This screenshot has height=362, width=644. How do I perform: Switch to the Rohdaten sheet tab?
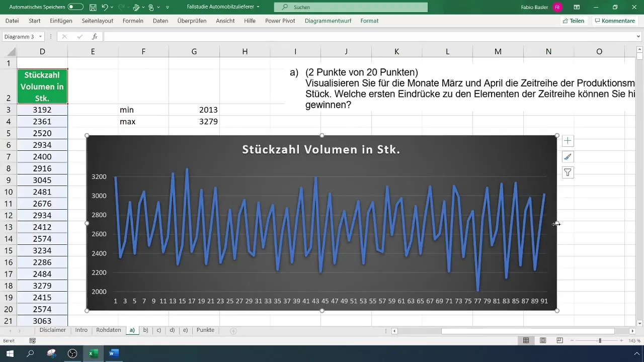(x=108, y=330)
